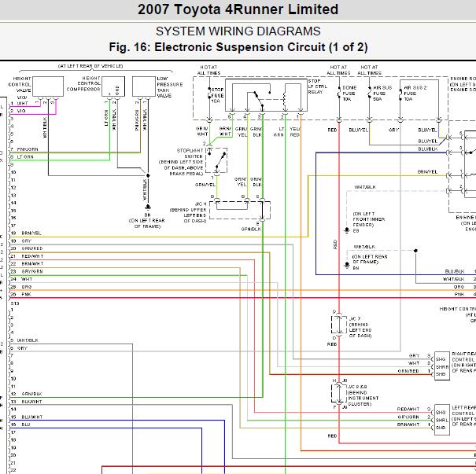
Task: Click pin 22 "BRN/WHT" wire label
Action: click(x=32, y=264)
